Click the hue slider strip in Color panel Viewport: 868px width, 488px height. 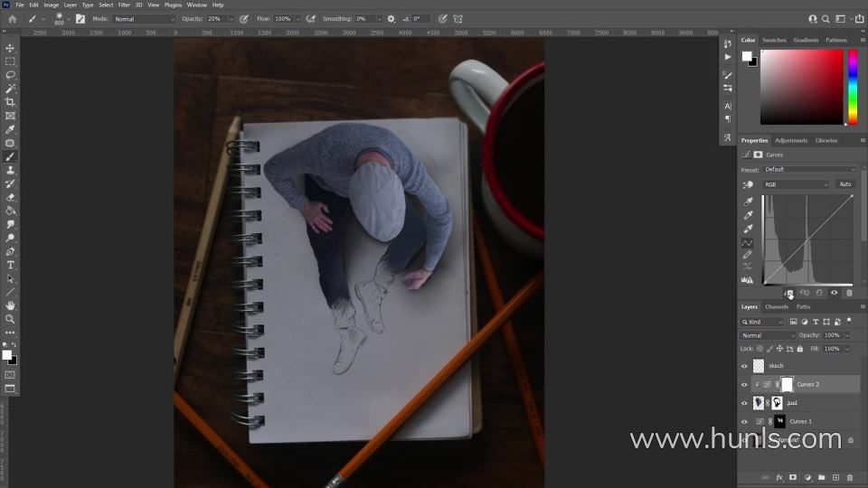pyautogui.click(x=853, y=87)
